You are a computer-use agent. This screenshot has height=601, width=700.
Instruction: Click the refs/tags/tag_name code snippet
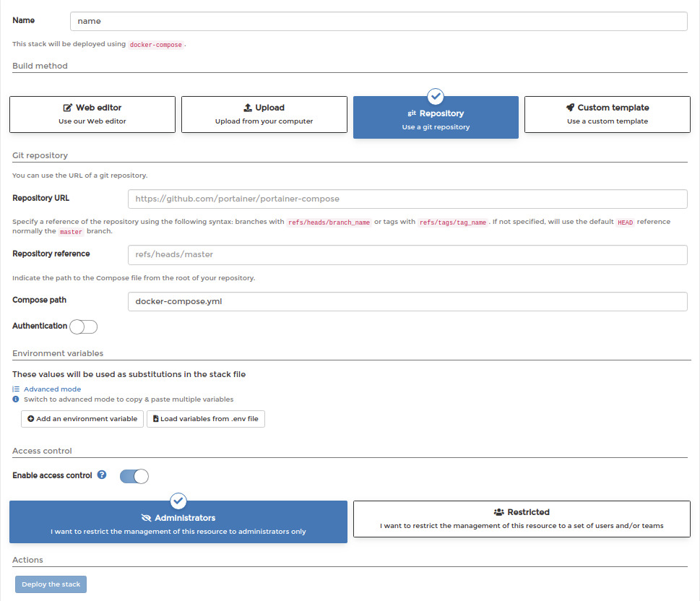tap(453, 222)
